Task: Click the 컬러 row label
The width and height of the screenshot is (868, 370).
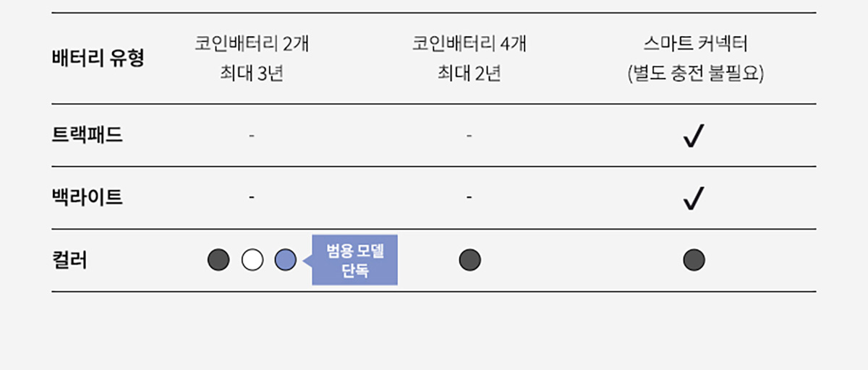Action: (x=69, y=260)
